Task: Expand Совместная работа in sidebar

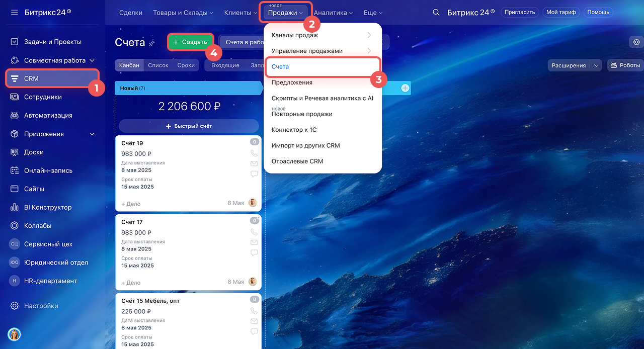Action: click(92, 60)
